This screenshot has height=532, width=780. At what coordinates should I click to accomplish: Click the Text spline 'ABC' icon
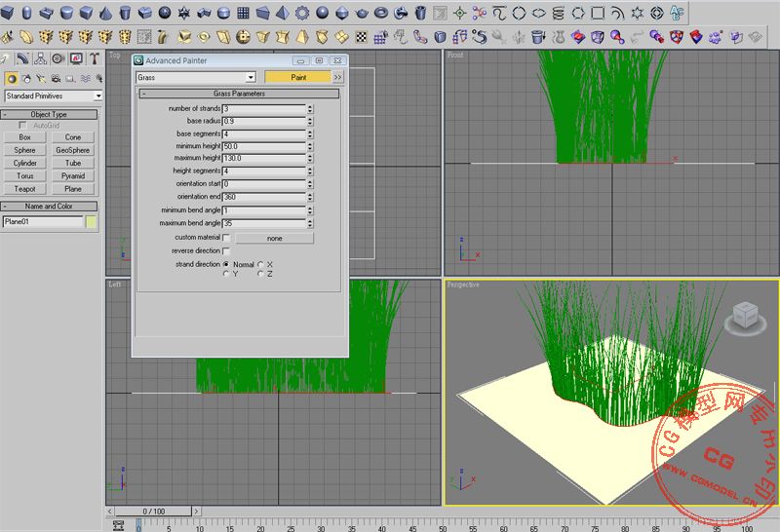[x=677, y=13]
